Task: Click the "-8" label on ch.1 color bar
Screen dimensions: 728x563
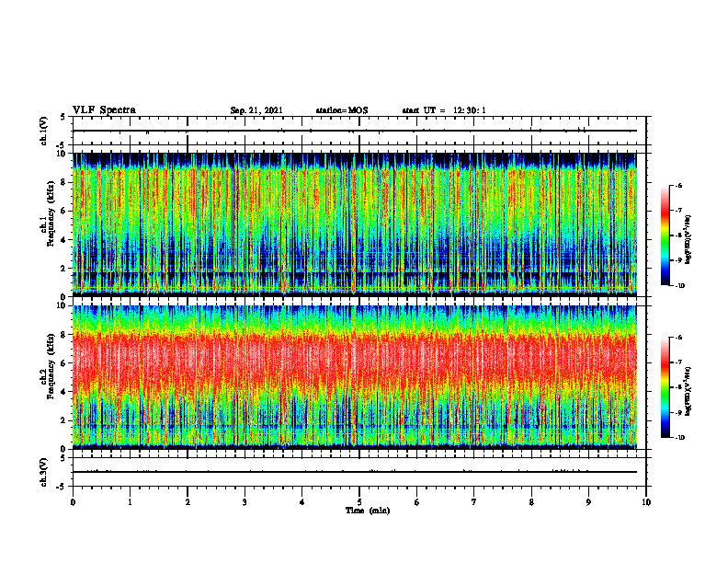Action: 678,236
